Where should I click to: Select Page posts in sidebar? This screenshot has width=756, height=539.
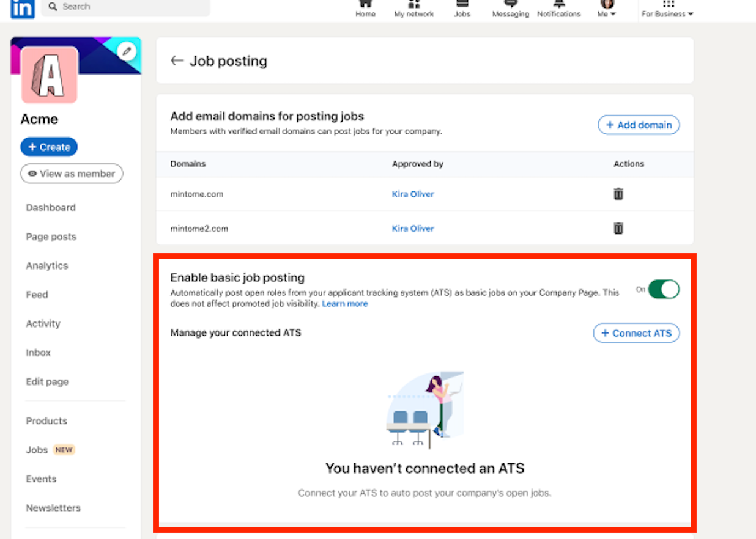(x=51, y=237)
